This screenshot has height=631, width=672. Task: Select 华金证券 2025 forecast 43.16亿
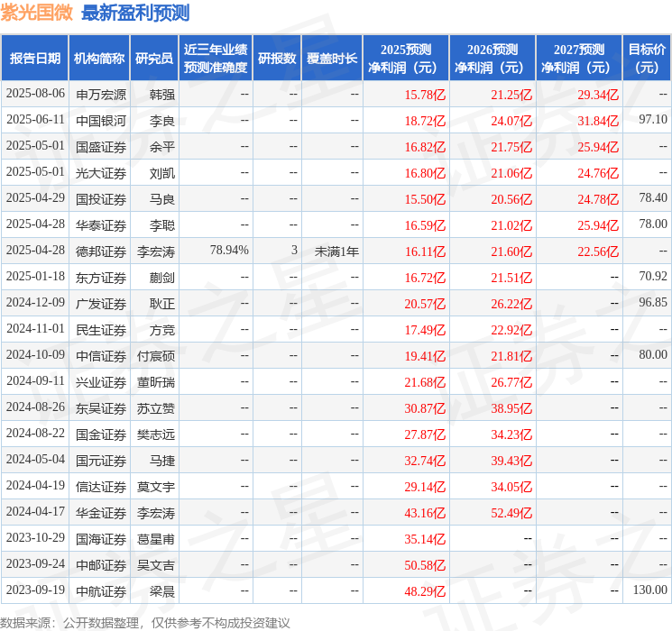point(425,513)
